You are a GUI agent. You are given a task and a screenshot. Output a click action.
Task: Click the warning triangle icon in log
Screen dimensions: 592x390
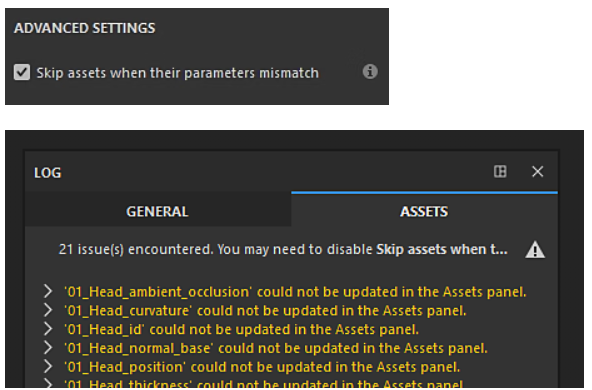pyautogui.click(x=535, y=250)
